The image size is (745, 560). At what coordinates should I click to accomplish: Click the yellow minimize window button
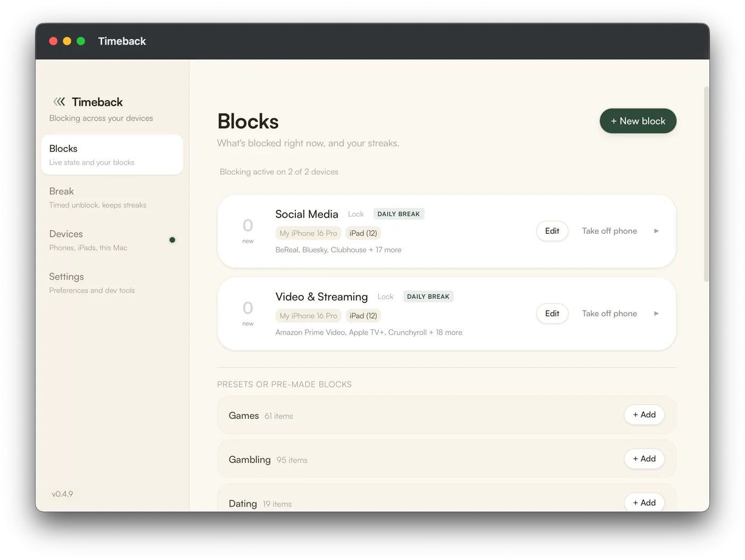[67, 41]
